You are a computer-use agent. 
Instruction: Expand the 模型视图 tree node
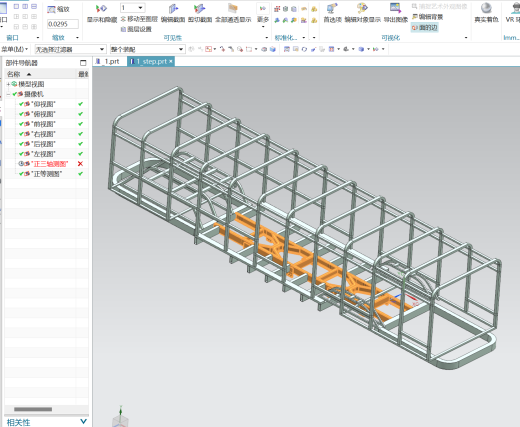pyautogui.click(x=8, y=84)
